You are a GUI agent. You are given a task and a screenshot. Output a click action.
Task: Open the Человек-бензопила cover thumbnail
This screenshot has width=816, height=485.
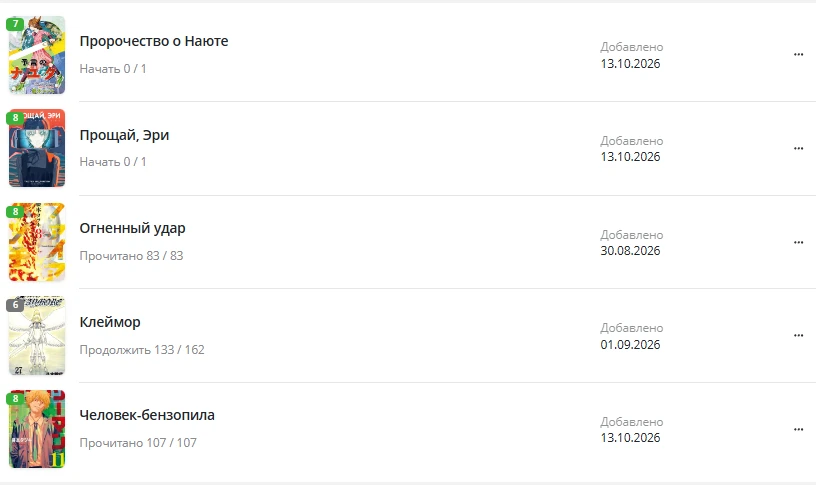point(37,429)
